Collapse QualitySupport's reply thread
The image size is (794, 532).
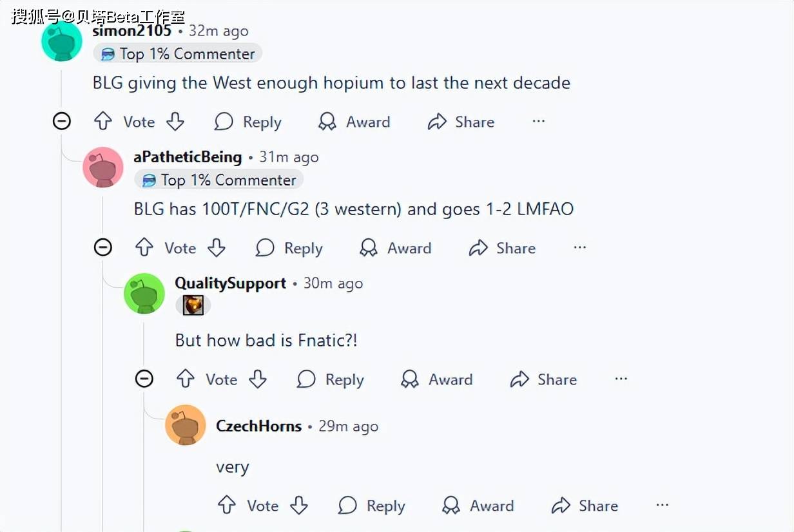(x=144, y=379)
